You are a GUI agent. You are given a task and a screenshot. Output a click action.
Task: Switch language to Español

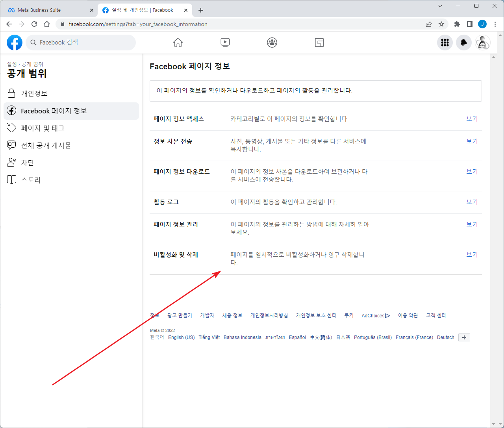[297, 337]
